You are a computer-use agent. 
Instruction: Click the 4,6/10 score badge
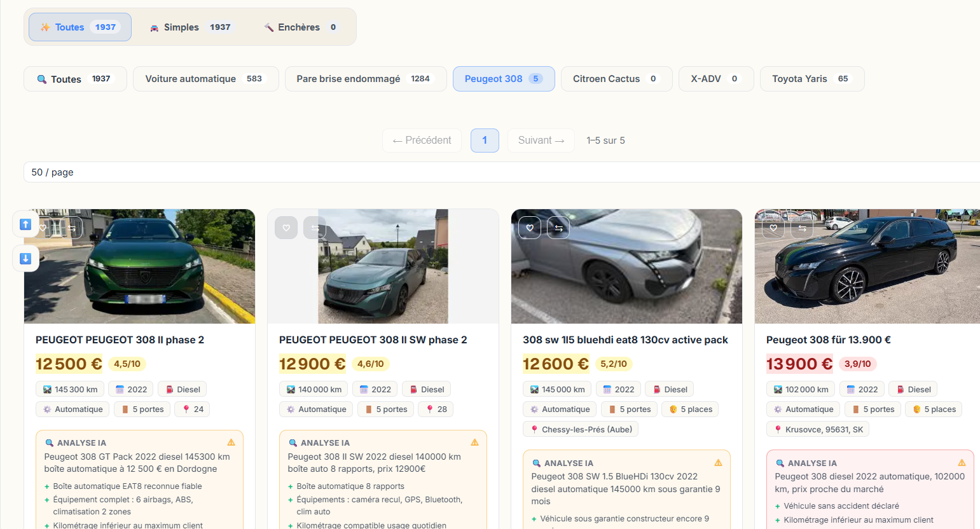(371, 364)
